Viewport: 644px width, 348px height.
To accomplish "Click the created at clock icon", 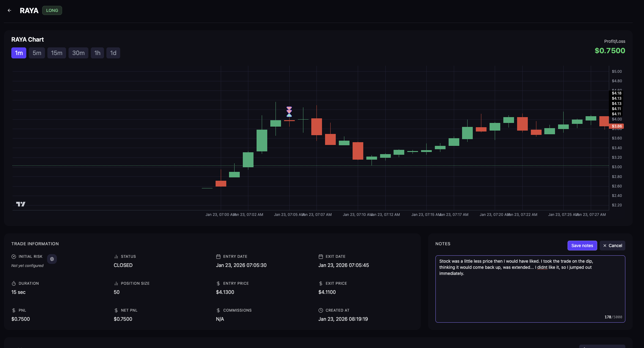I will point(321,310).
